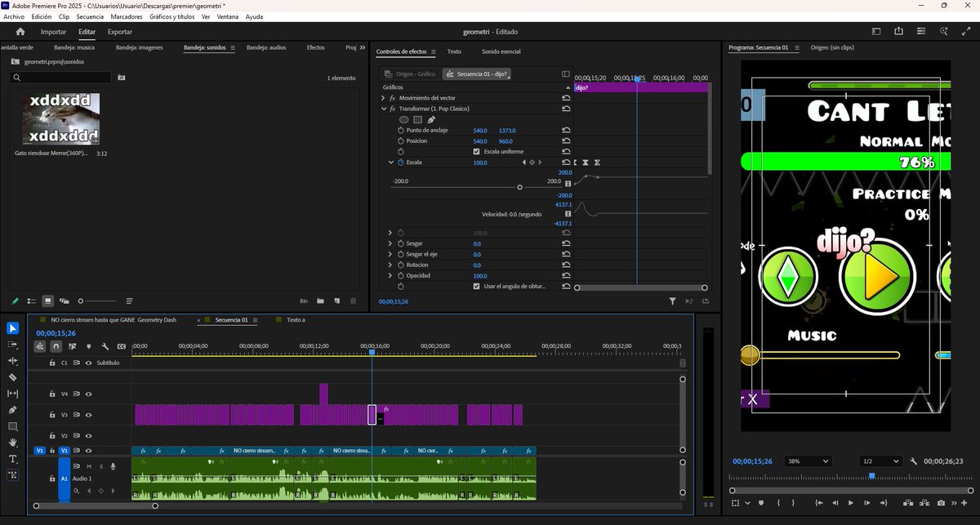Select the Pen tool in tools panel

tap(12, 410)
